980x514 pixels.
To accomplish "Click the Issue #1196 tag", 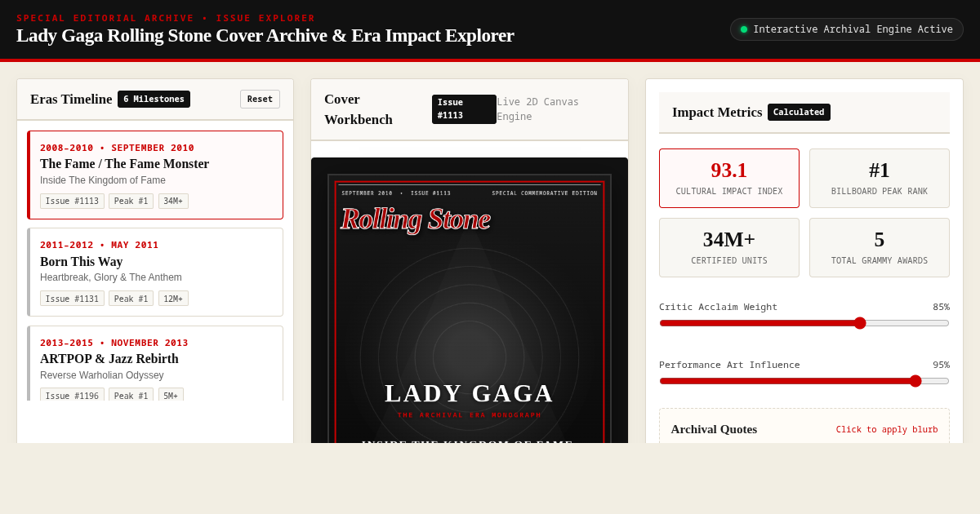I will (x=72, y=395).
